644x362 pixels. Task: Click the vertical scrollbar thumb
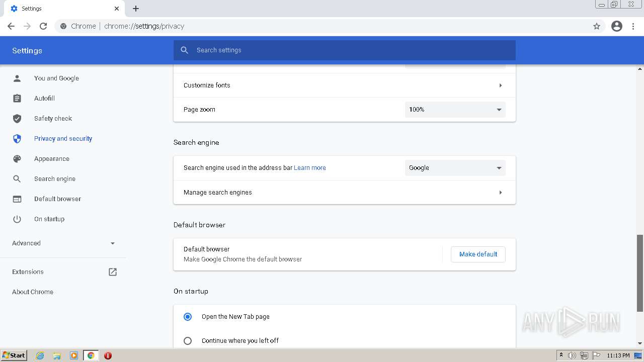640,273
